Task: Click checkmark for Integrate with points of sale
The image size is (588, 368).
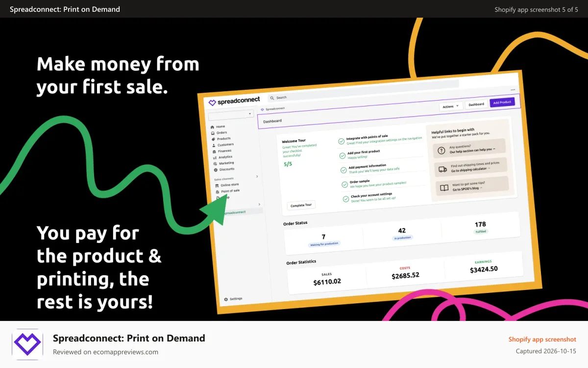Action: pos(341,141)
